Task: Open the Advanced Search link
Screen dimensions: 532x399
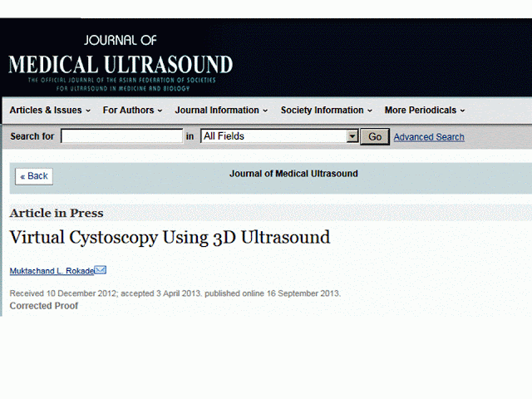Action: click(x=429, y=136)
